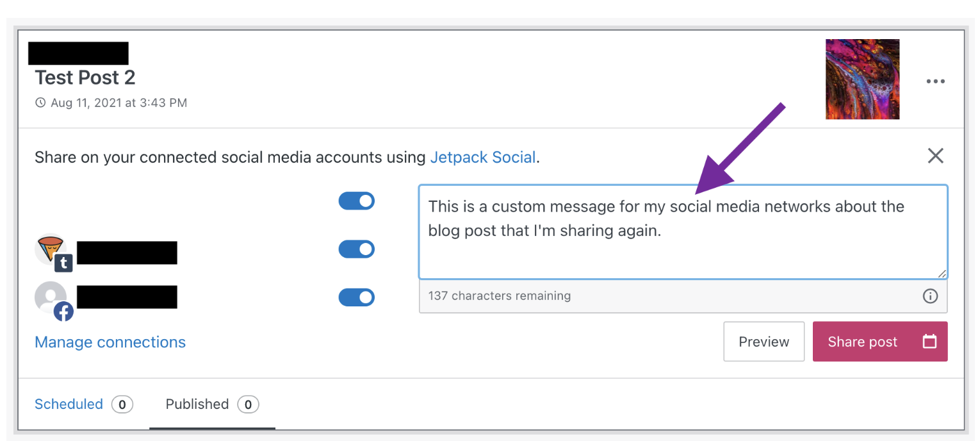The width and height of the screenshot is (980, 441).
Task: Click the text area corner handle
Action: point(942,273)
